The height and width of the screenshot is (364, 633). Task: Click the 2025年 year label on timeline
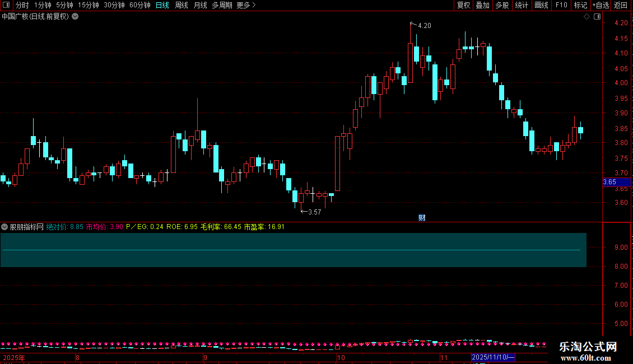(x=14, y=357)
